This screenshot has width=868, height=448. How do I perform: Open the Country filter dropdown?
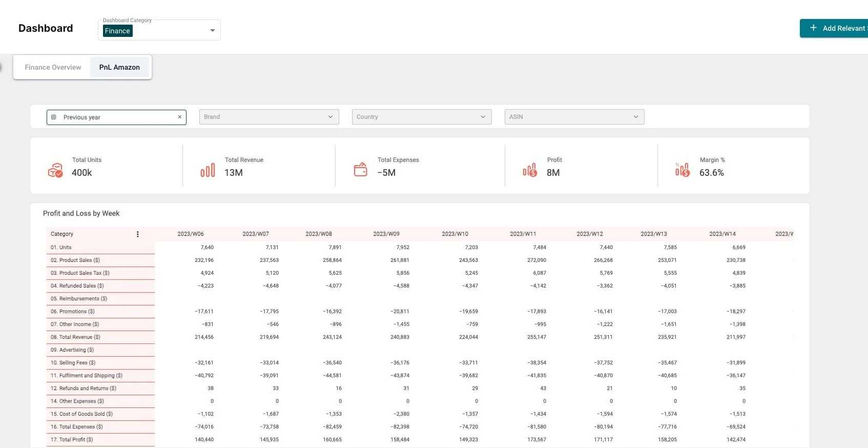click(x=422, y=117)
